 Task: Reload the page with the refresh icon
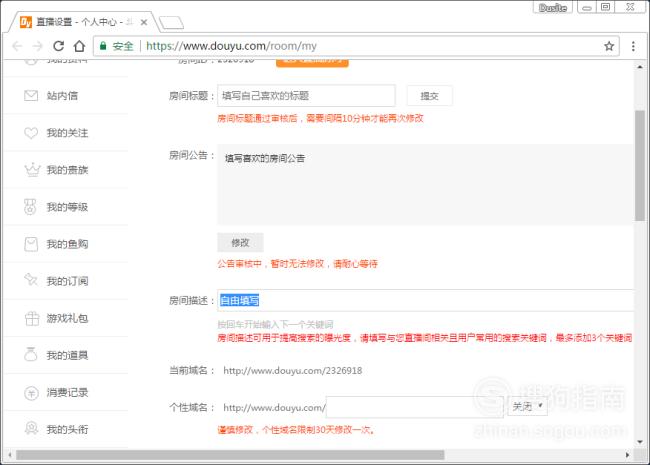(x=59, y=46)
